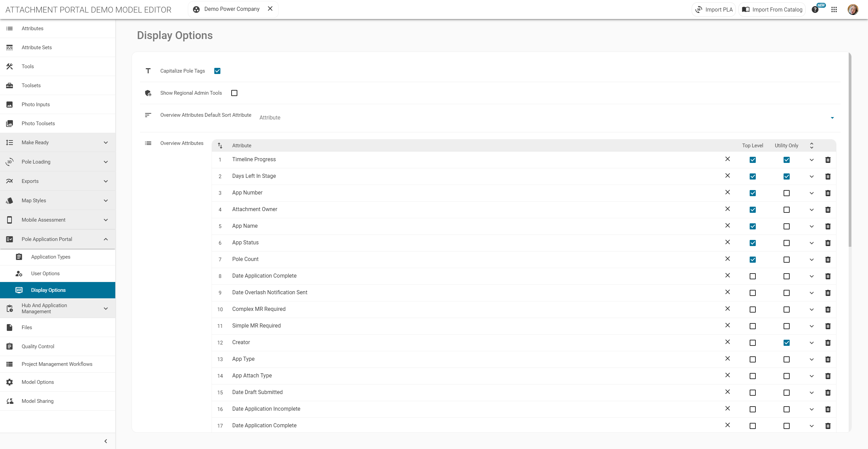868x449 pixels.
Task: Click the Import From Catalog button
Action: coord(772,10)
